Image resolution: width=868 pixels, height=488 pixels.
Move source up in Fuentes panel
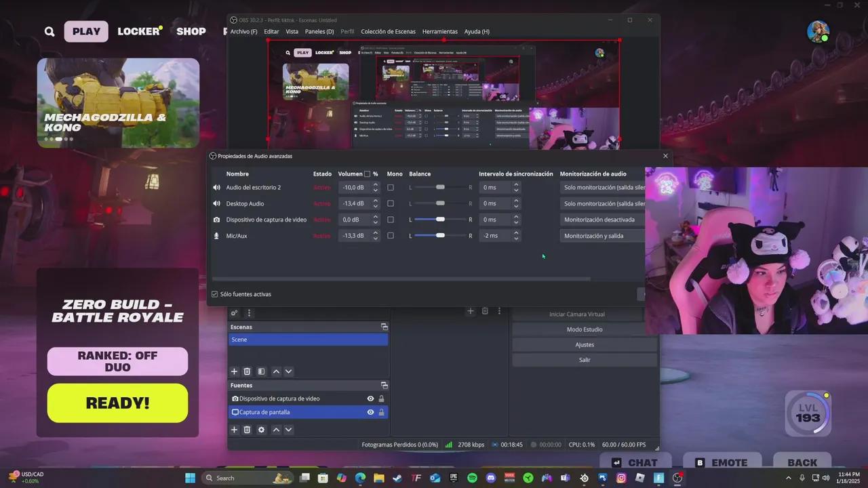click(276, 430)
